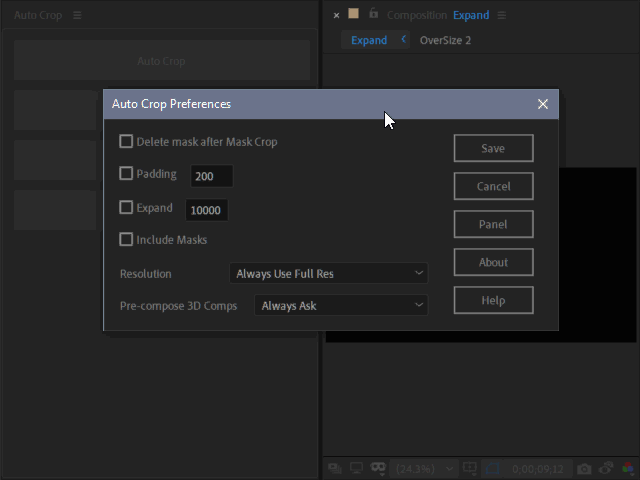
Task: Click the Save button
Action: tap(493, 148)
